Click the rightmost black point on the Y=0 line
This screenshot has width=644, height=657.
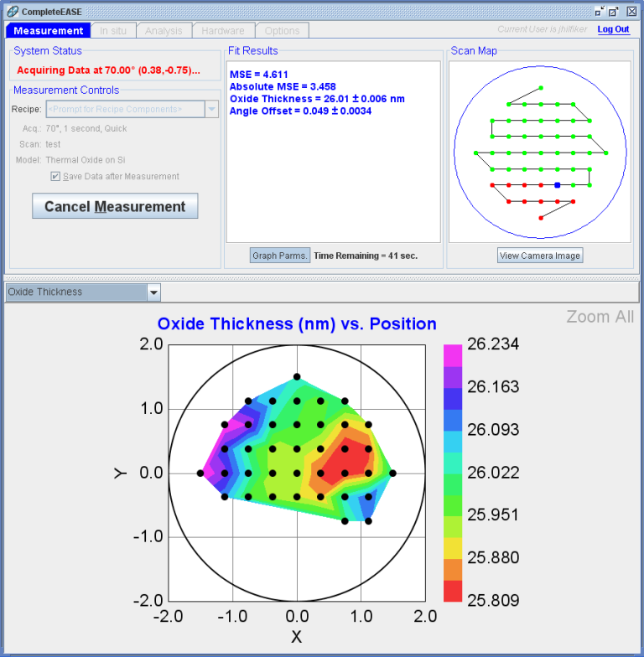(x=392, y=473)
